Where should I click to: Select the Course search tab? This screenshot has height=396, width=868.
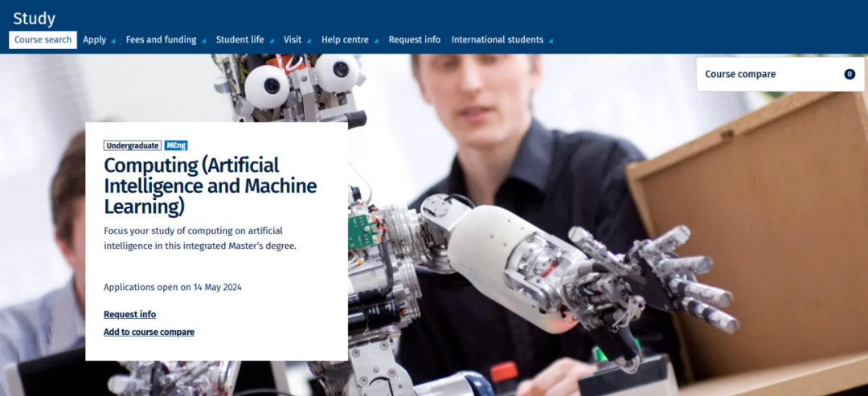tap(43, 40)
